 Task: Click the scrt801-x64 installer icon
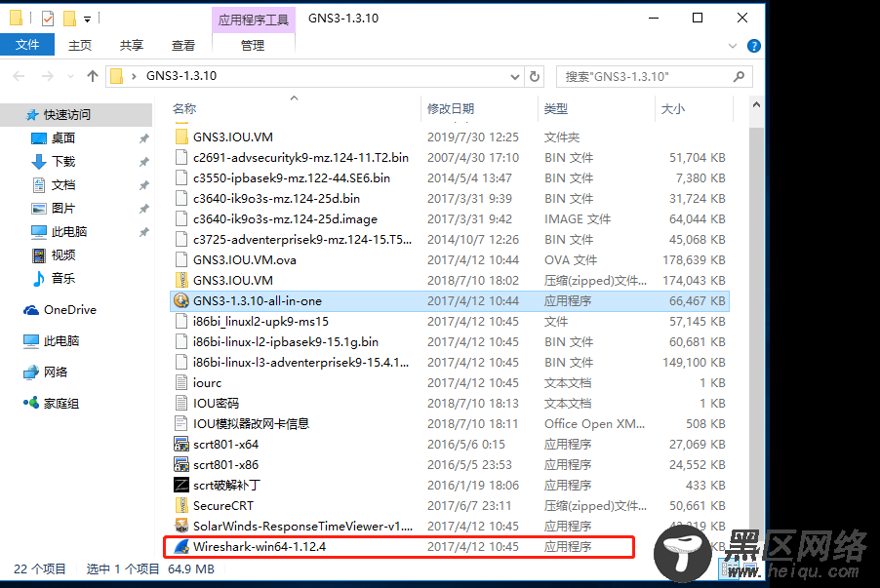click(x=181, y=445)
